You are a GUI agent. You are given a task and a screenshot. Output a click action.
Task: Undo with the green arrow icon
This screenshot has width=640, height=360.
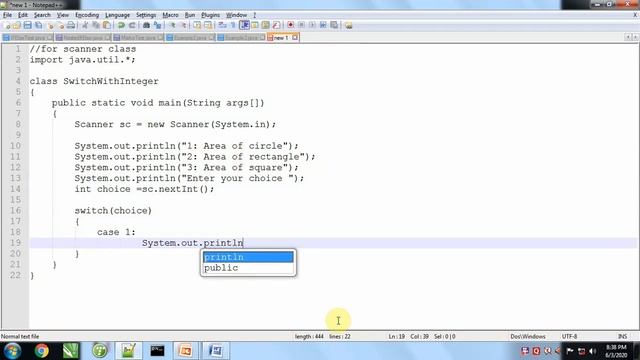121,25
